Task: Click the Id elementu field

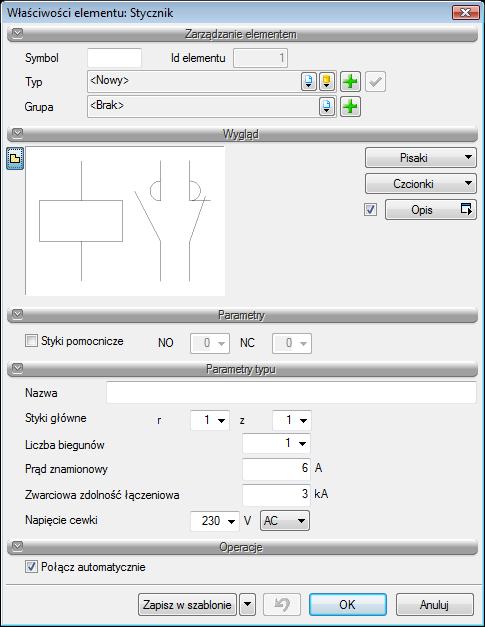Action: 260,58
